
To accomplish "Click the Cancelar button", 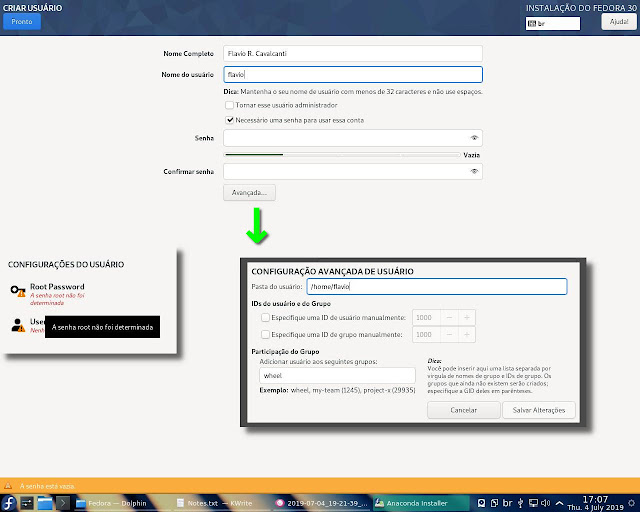I will 464,410.
